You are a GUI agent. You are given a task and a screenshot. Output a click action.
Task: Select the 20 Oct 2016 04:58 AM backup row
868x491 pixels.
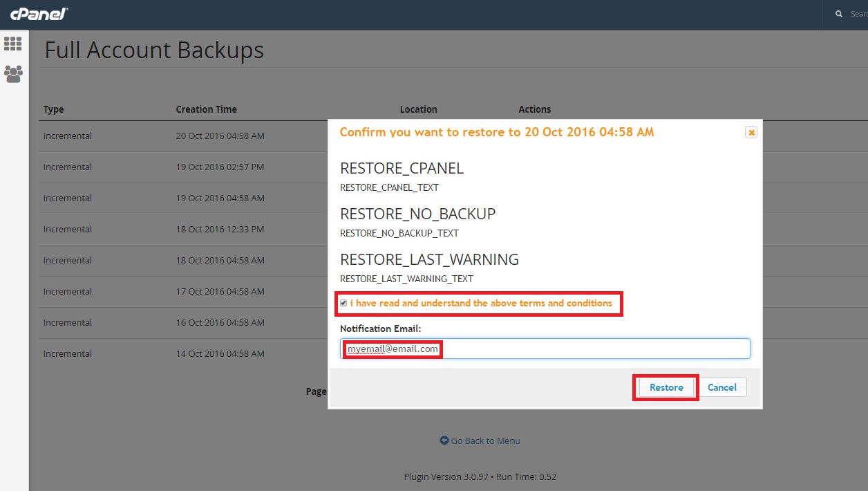tap(220, 136)
